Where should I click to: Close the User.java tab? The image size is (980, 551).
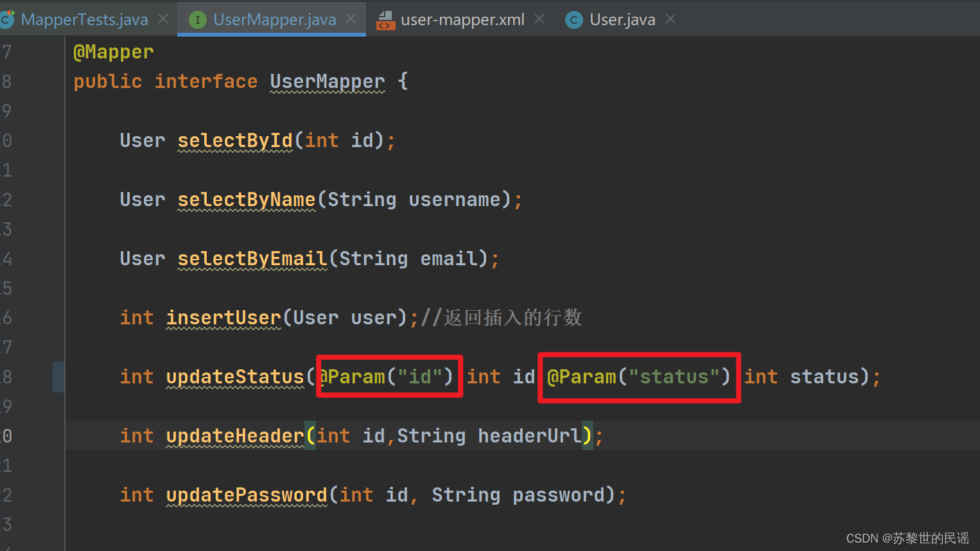pyautogui.click(x=670, y=19)
